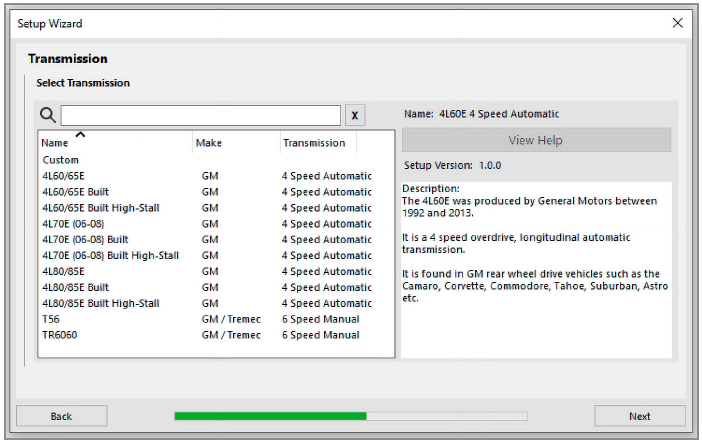Clear the search with the X button
The height and width of the screenshot is (444, 702).
pos(355,115)
